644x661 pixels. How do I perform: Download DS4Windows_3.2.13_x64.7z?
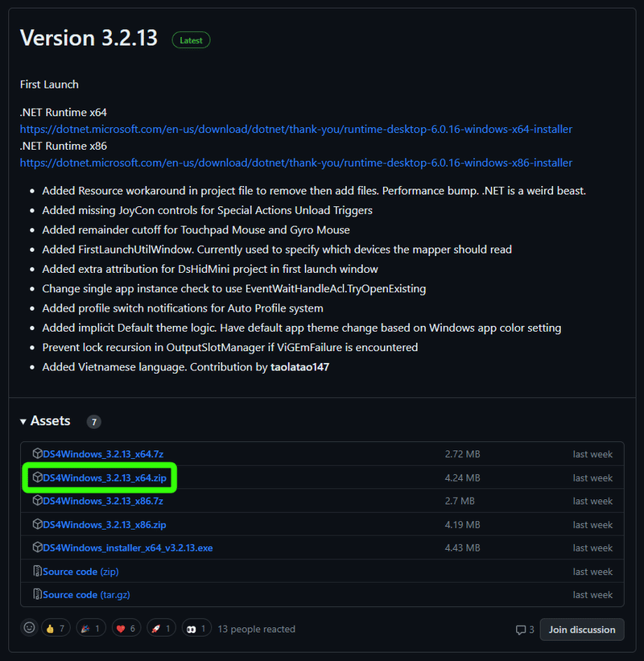pyautogui.click(x=103, y=454)
